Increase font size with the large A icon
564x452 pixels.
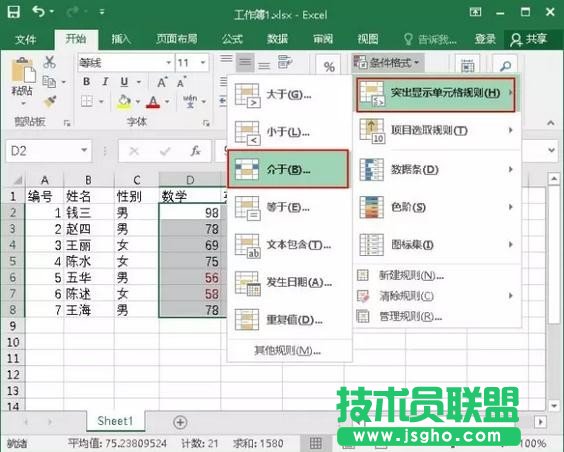[x=162, y=82]
